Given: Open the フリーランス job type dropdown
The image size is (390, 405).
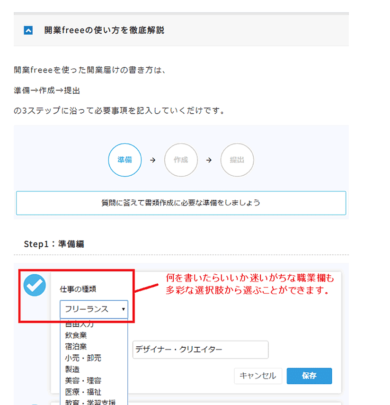Looking at the screenshot, I should coord(94,309).
